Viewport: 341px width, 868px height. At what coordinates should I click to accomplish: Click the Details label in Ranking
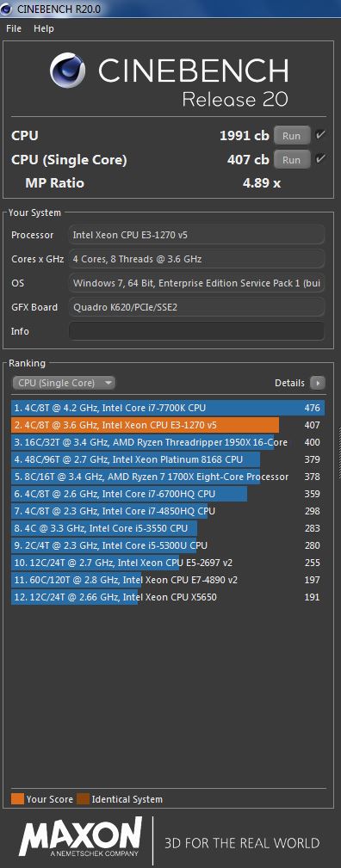(289, 383)
